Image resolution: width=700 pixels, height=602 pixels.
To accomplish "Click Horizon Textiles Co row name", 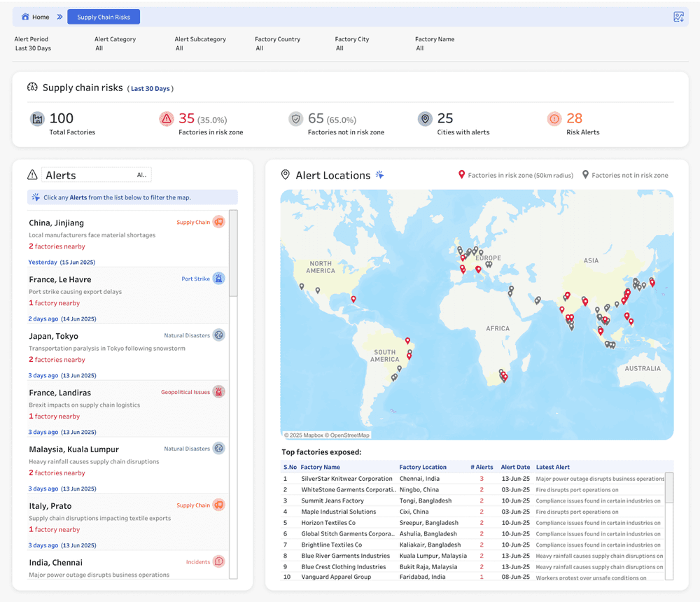I will pyautogui.click(x=328, y=522).
